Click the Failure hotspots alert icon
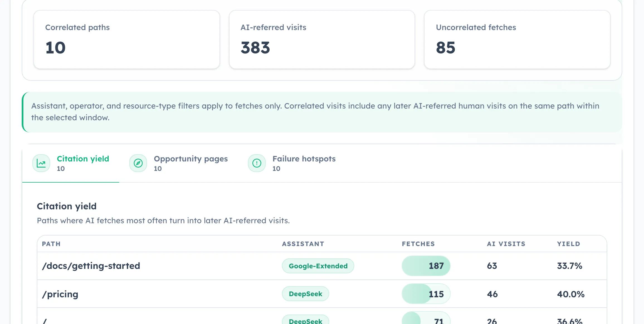Viewport: 644px width, 324px height. click(x=257, y=163)
